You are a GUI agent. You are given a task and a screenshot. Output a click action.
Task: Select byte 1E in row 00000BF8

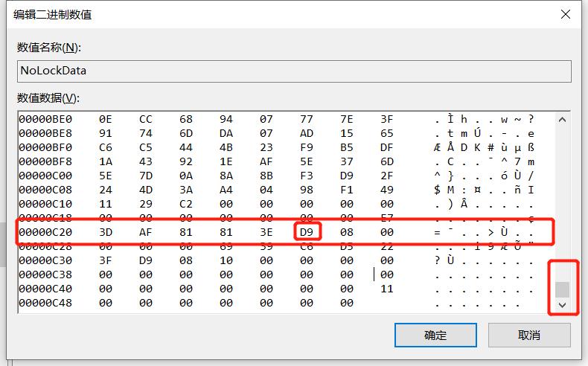point(226,161)
